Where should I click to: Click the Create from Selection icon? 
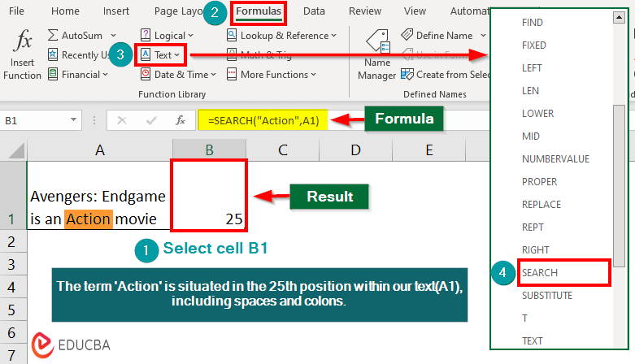[x=407, y=74]
